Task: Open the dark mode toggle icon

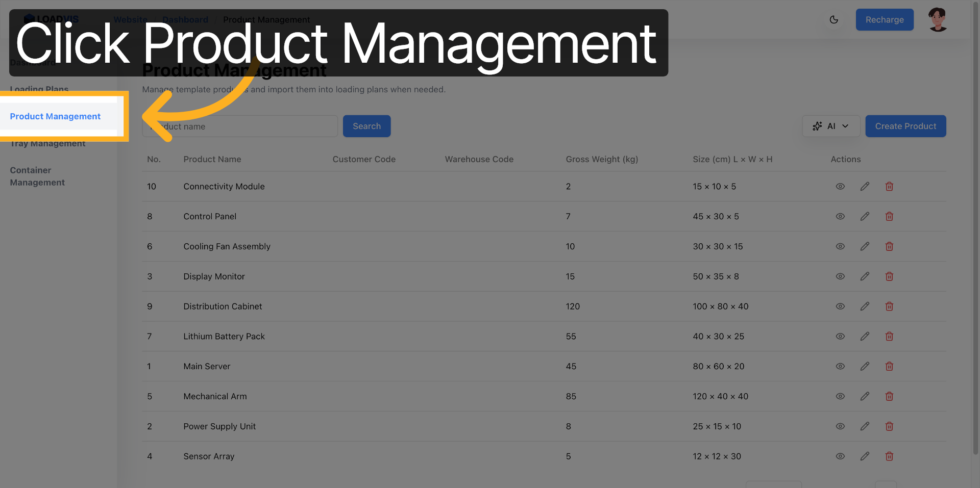Action: click(834, 19)
